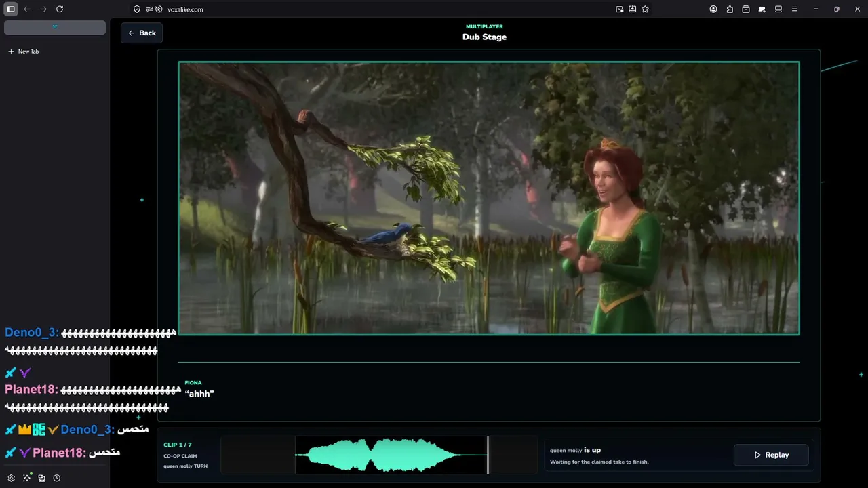Click the "CO-OP CLAIM" label
The height and width of the screenshot is (488, 868).
point(180,456)
